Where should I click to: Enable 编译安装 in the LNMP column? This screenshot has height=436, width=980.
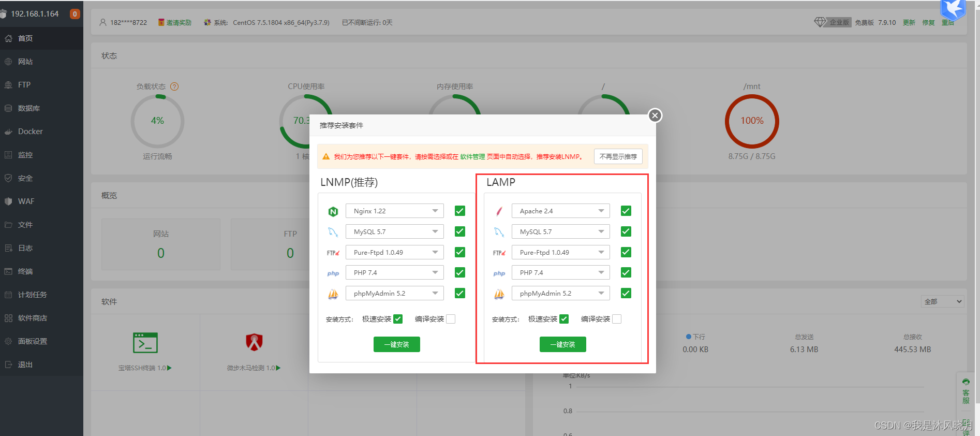point(451,319)
